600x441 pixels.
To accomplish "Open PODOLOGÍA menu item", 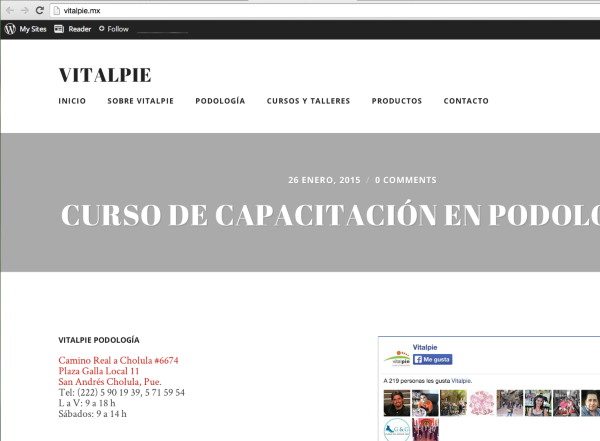I will (220, 101).
